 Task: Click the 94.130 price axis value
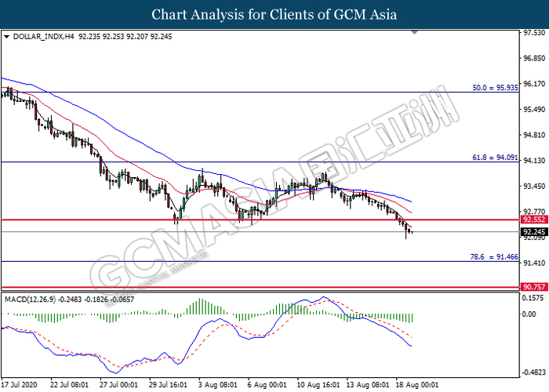(534, 161)
